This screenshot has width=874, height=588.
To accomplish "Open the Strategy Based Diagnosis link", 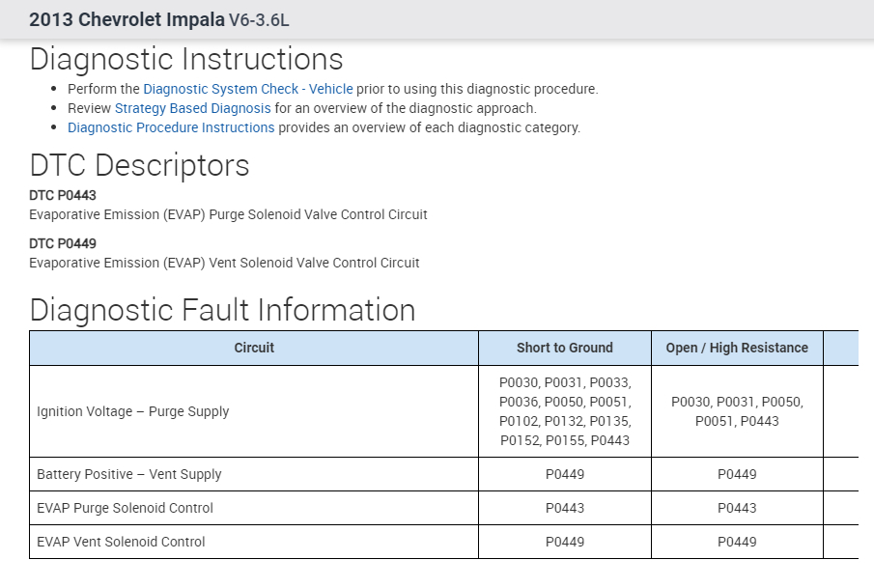I will [x=193, y=108].
